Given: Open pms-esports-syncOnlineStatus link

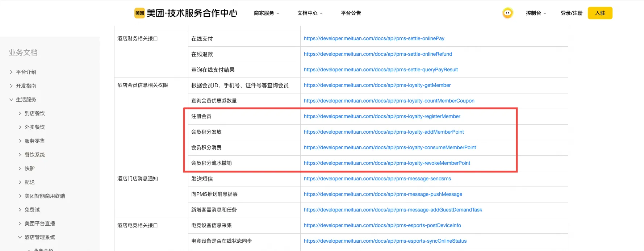Looking at the screenshot, I should tap(385, 241).
